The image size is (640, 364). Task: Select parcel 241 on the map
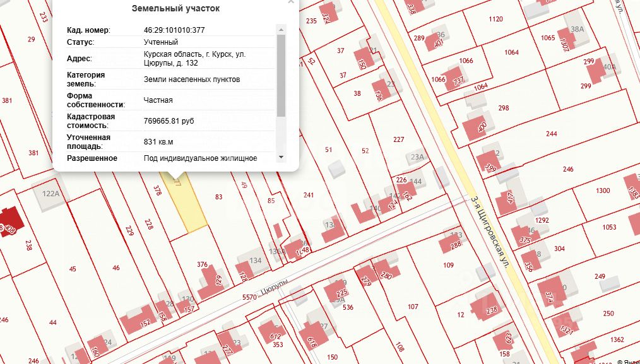click(309, 195)
